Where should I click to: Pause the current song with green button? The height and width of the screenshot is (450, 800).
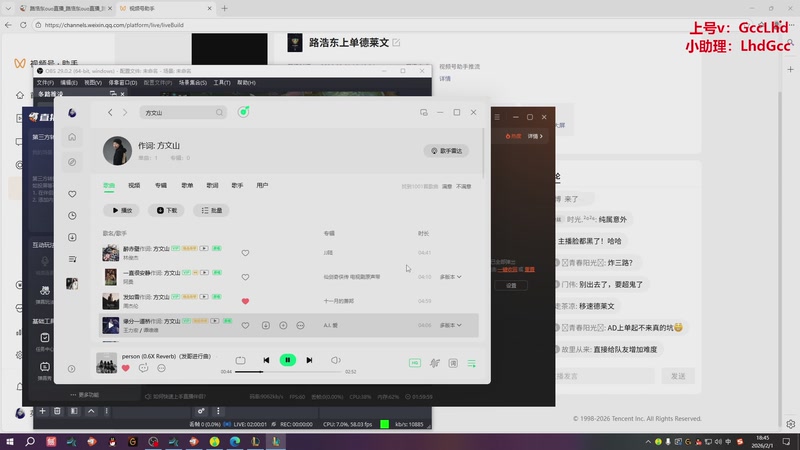click(288, 360)
